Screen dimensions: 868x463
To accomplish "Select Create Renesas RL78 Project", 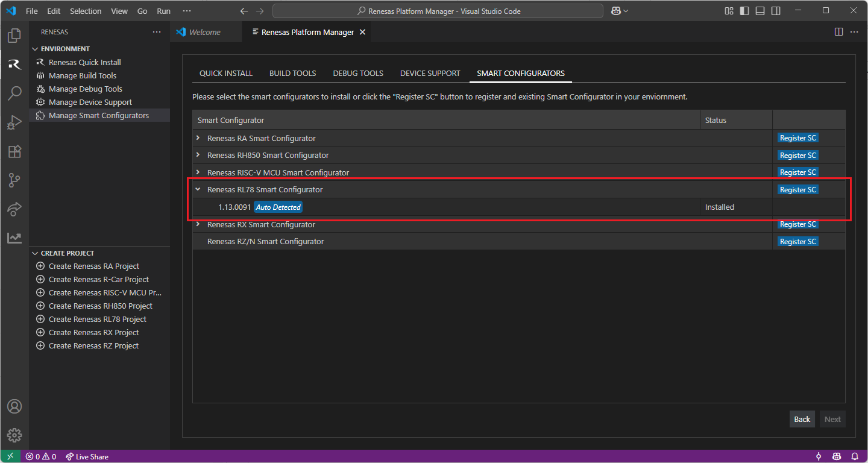I will click(x=97, y=319).
